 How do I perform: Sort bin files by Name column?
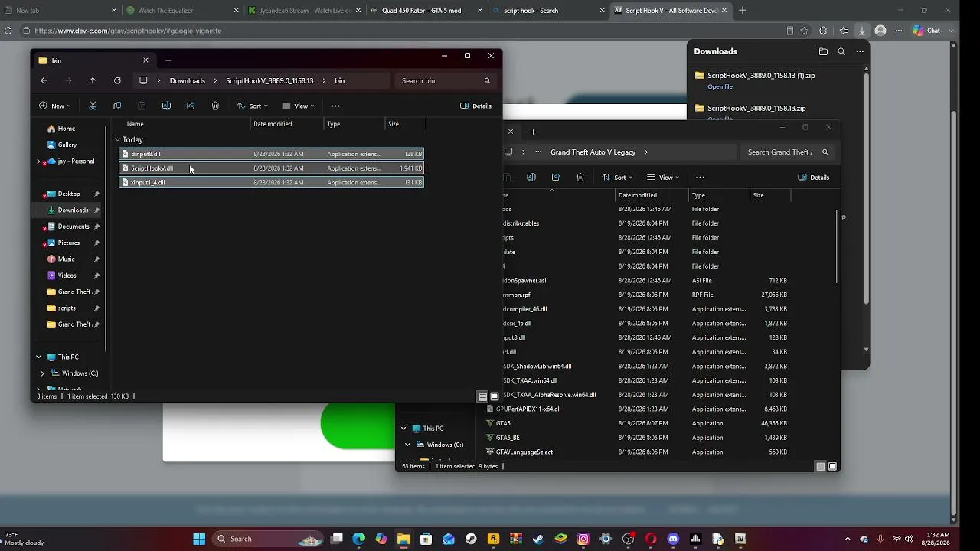[x=135, y=124]
